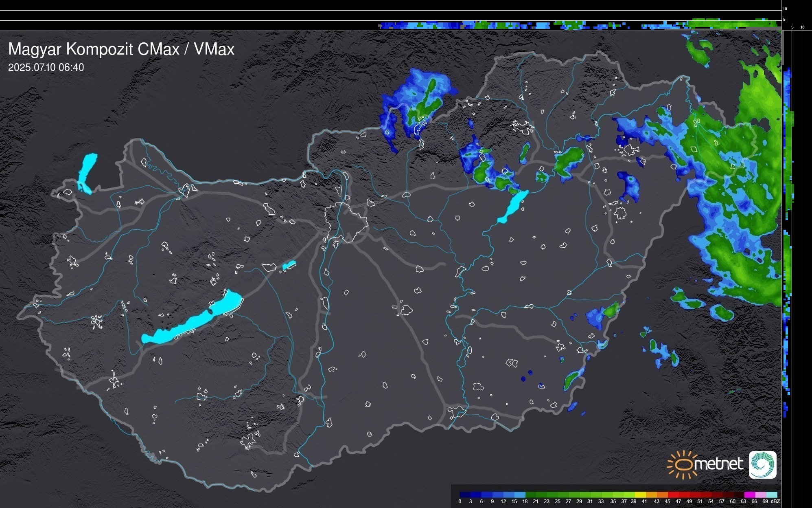The image size is (812, 508).
Task: Select the darkest navy 0 dBZ swatch
Action: [x=465, y=495]
